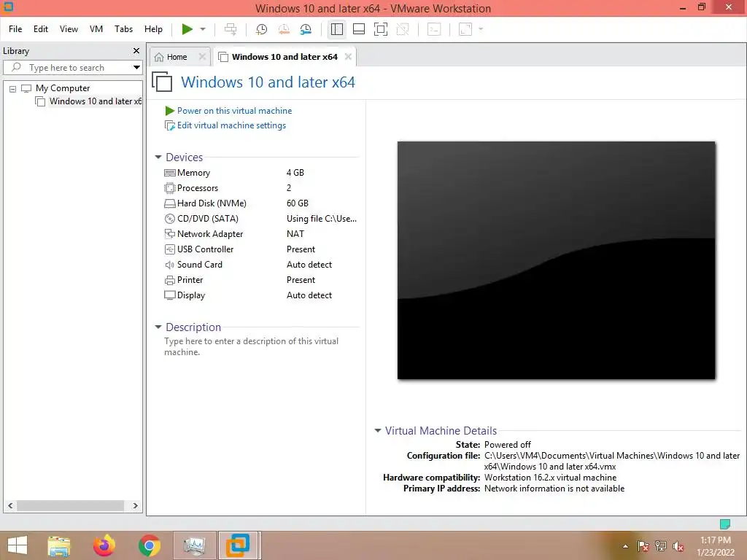Screen dimensions: 747x560
Task: Launch Google Chrome from the taskbar
Action: (x=149, y=545)
